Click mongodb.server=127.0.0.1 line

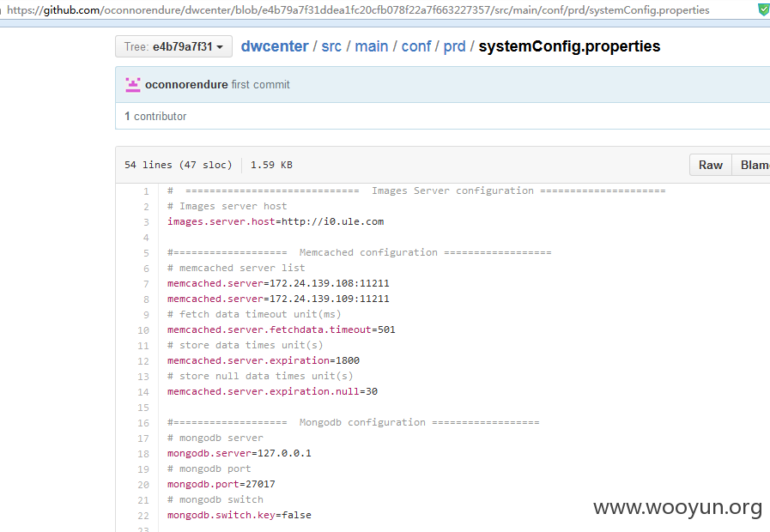(x=239, y=453)
